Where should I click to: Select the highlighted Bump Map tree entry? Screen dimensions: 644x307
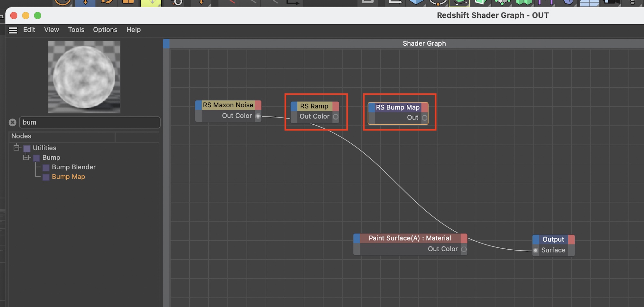pos(68,177)
